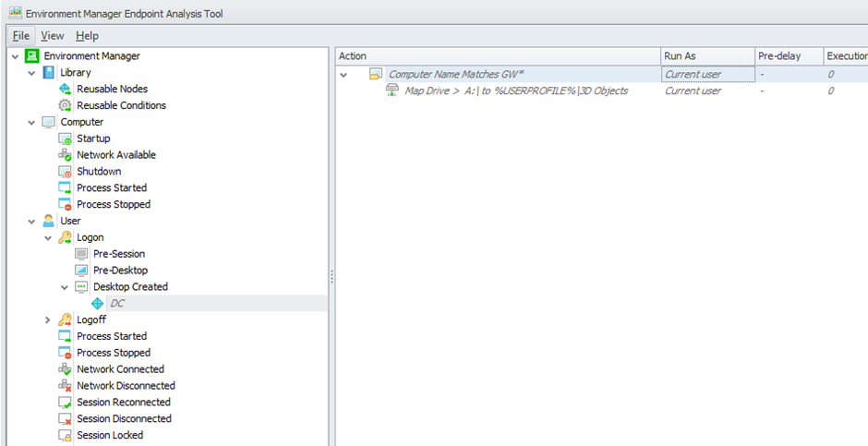Click the Reusable Conditions gear icon
The height and width of the screenshot is (446, 868).
(66, 105)
